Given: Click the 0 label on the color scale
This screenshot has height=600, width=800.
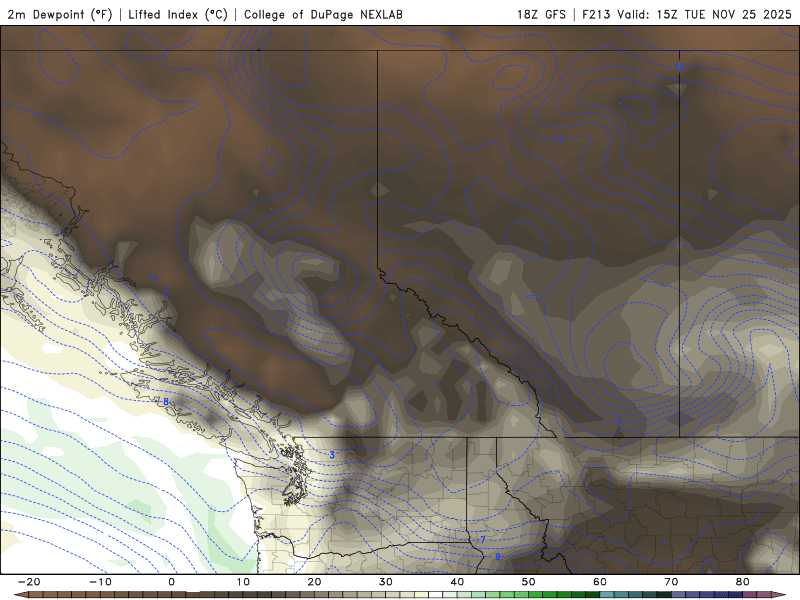Looking at the screenshot, I should tap(171, 582).
